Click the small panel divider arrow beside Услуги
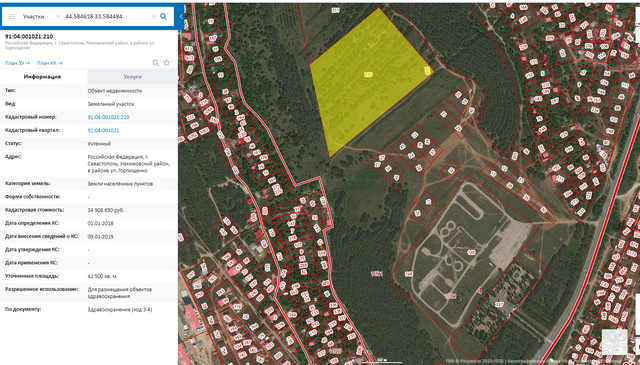The image size is (640, 365). (178, 77)
